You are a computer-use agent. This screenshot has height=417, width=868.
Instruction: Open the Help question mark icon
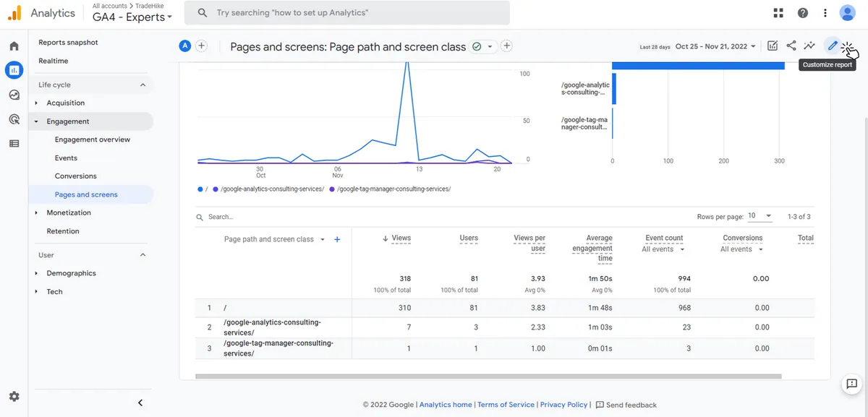click(x=802, y=13)
